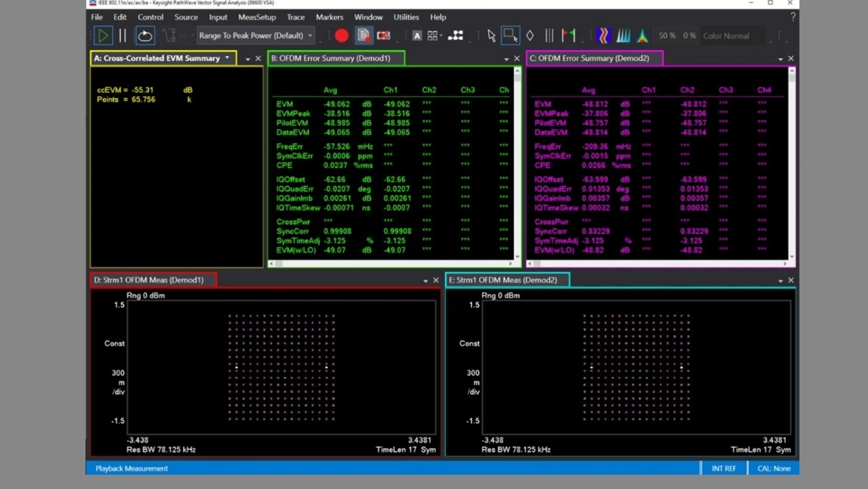Click the CAL: None status indicator
868x489 pixels.
coord(773,469)
